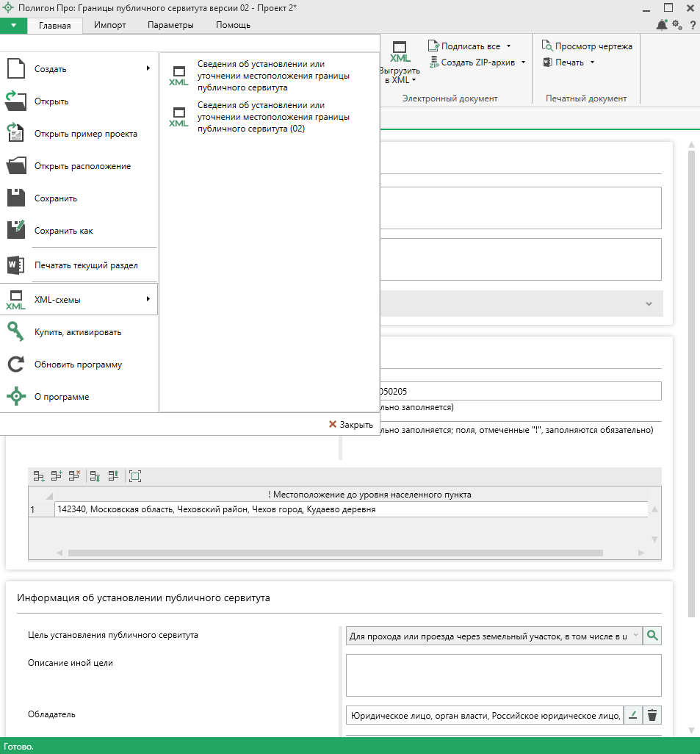Click the move row up icon

point(112,476)
